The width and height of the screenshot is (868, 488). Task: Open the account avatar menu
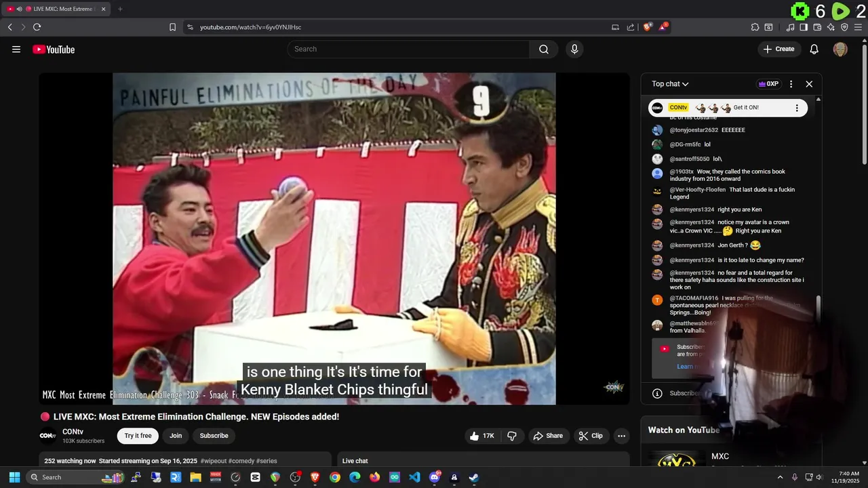pos(840,49)
